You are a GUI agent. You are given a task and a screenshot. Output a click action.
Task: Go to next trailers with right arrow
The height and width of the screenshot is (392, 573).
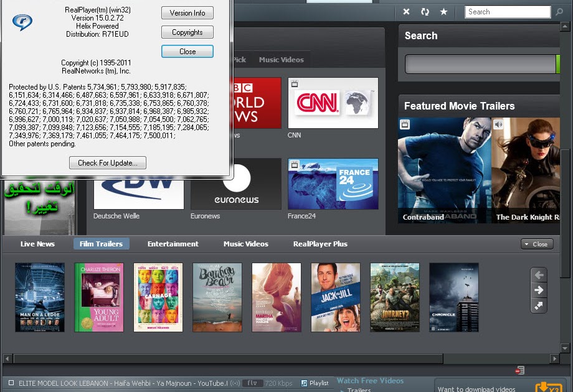[x=539, y=290]
